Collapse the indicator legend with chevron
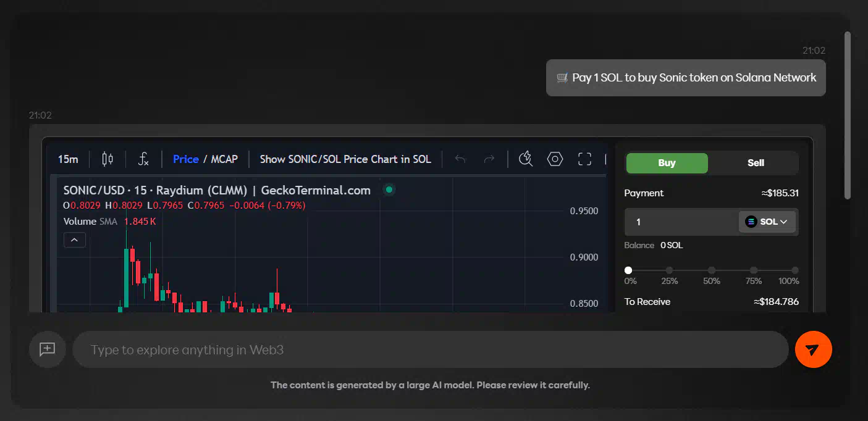This screenshot has height=421, width=868. tap(75, 240)
